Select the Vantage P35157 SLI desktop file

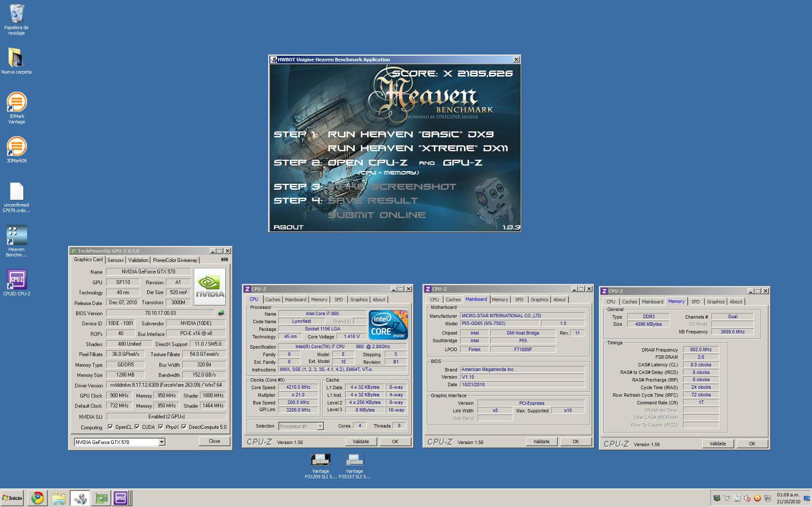point(354,466)
